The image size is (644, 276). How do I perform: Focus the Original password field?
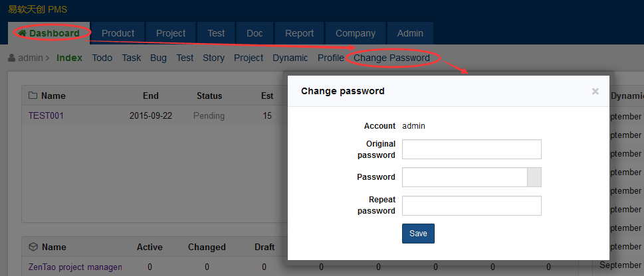pyautogui.click(x=471, y=149)
